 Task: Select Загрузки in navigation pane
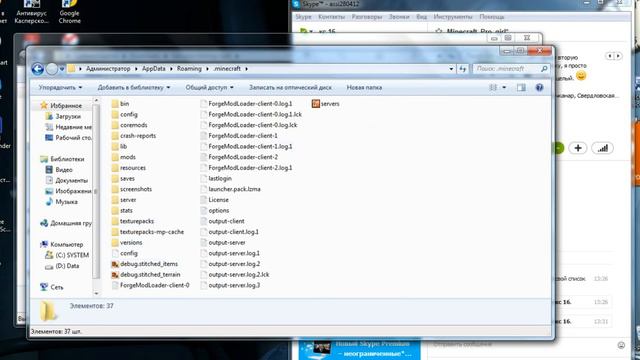coord(63,116)
